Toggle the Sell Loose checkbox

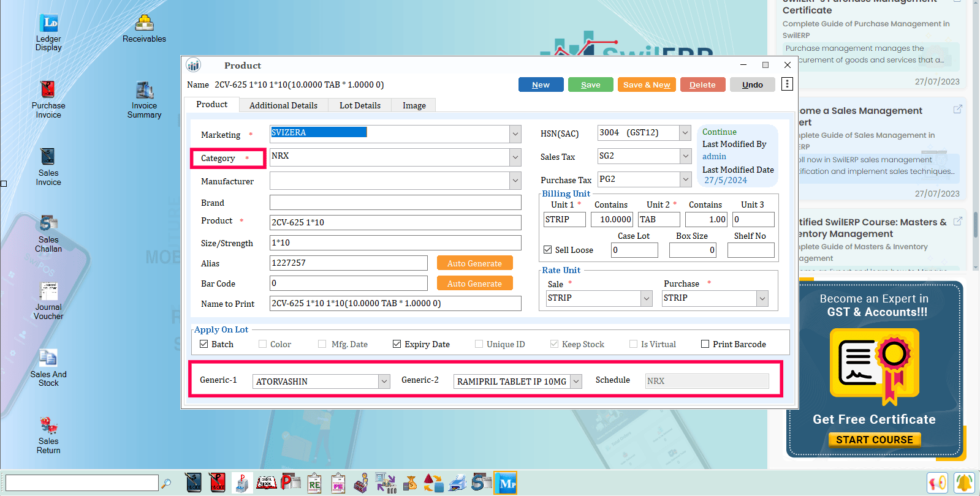[548, 250]
